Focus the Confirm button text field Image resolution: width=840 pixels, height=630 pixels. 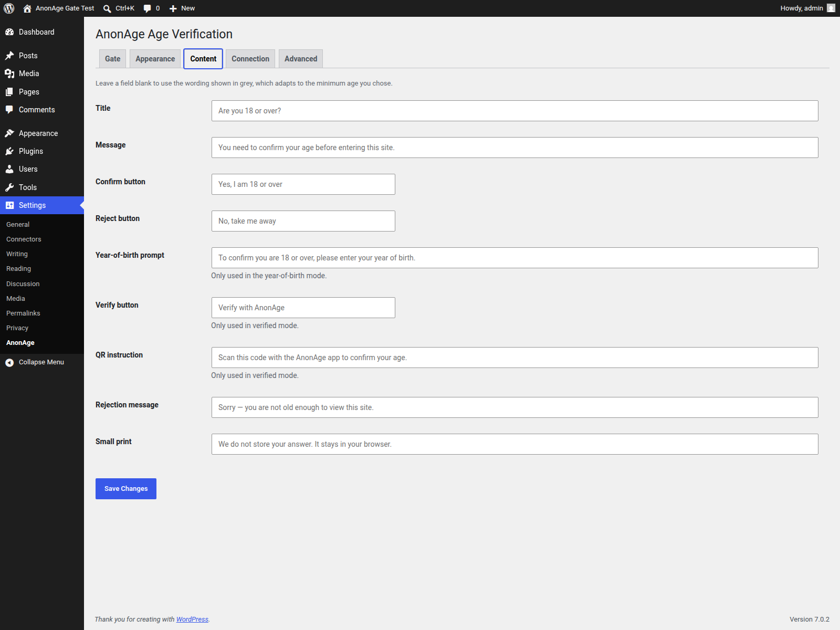point(303,184)
